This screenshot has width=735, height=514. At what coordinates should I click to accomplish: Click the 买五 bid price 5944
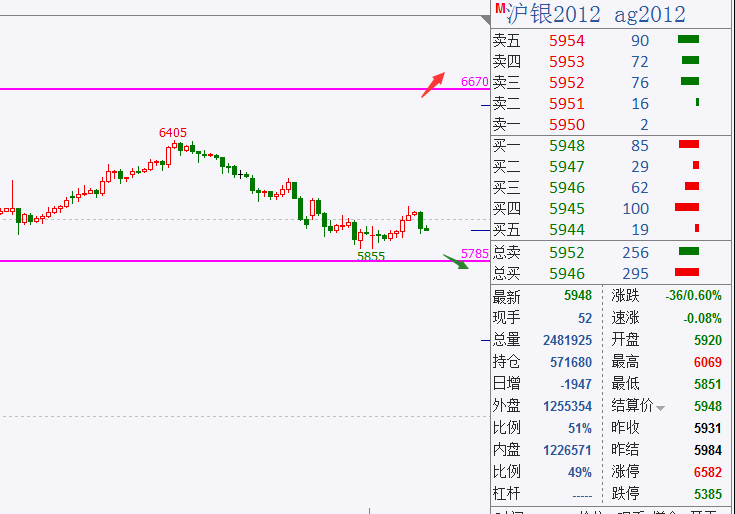(567, 230)
